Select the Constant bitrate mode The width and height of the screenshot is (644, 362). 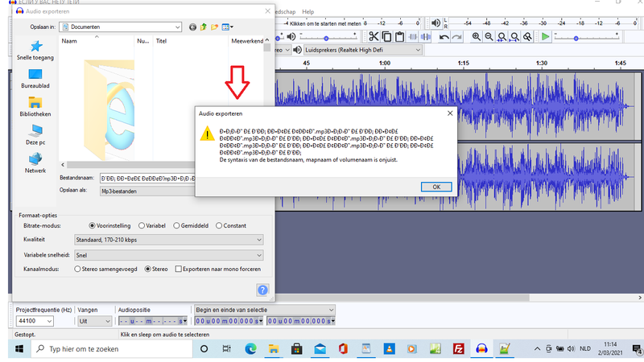coord(219,225)
